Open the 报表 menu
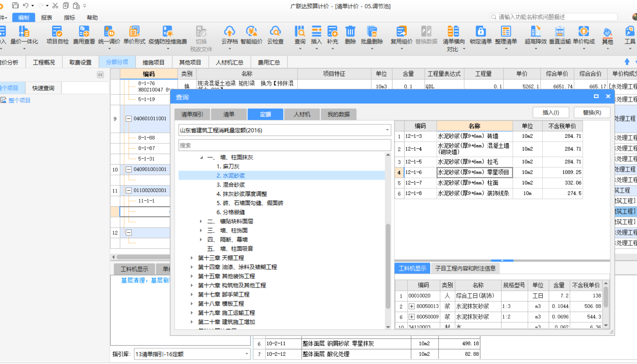 tap(46, 18)
